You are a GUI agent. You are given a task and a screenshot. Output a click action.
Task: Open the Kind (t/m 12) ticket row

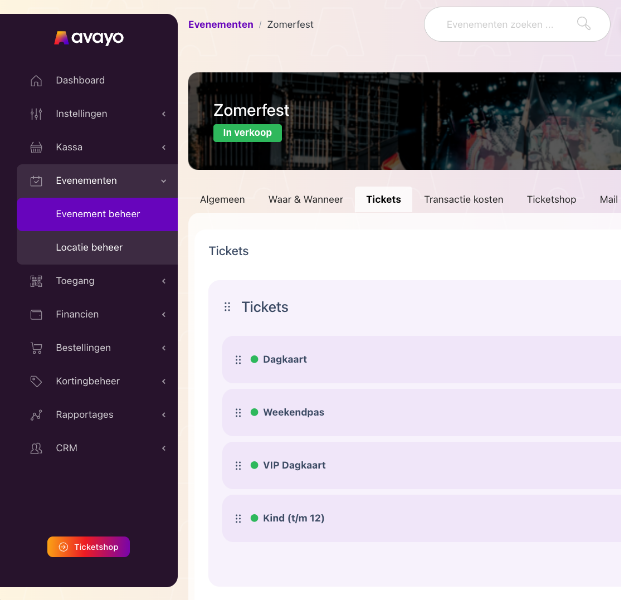coord(421,518)
